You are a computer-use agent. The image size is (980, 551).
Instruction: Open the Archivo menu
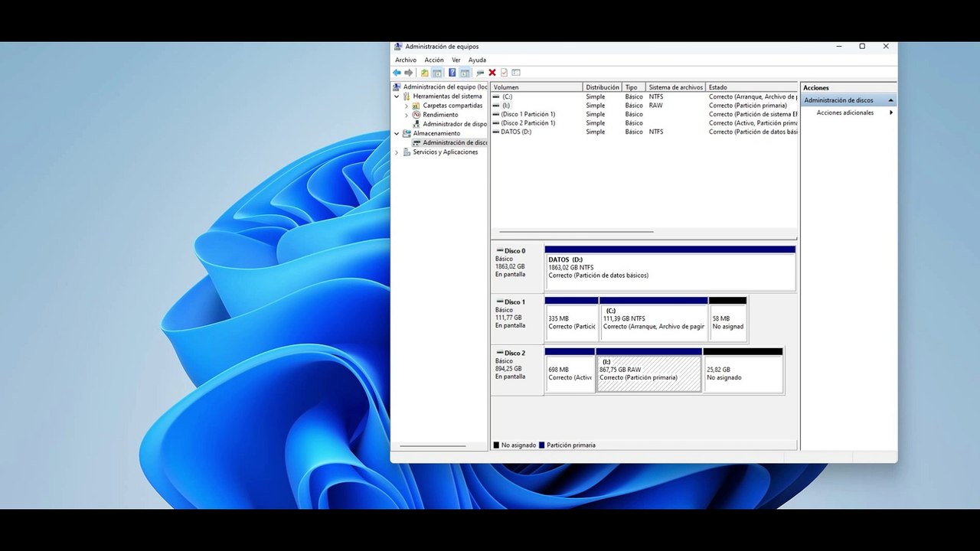tap(406, 60)
